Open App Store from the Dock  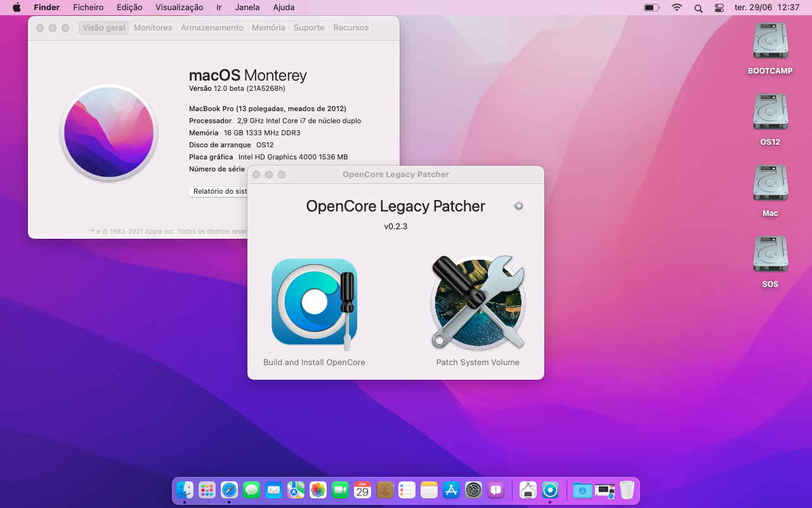pyautogui.click(x=452, y=490)
